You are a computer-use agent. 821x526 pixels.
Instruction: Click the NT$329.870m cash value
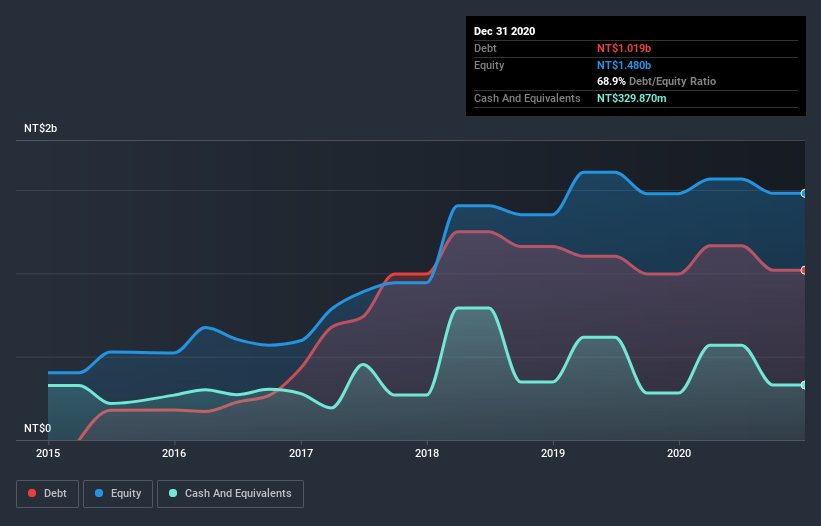tap(631, 98)
